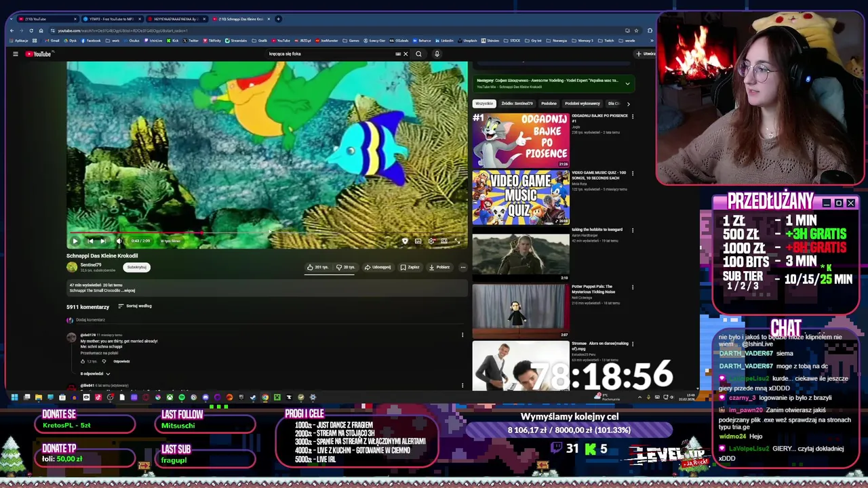Go back in browser history
Viewport: 868px width, 488px height.
point(12,30)
